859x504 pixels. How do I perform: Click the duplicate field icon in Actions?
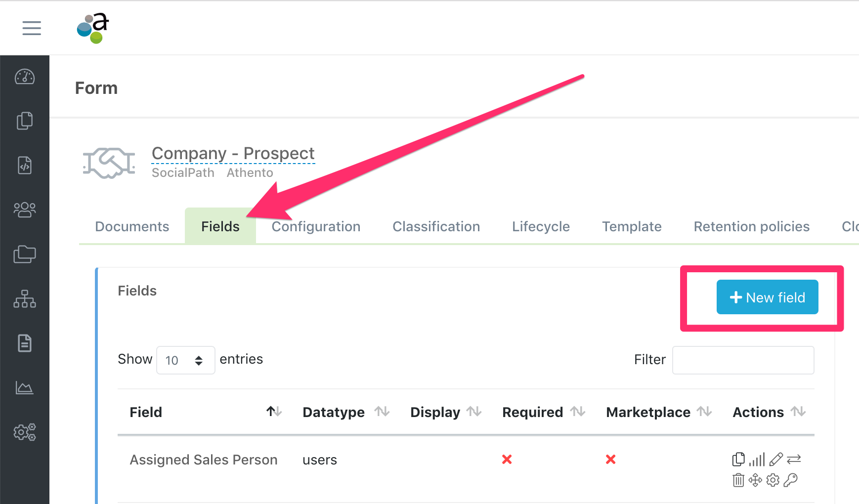tap(738, 460)
